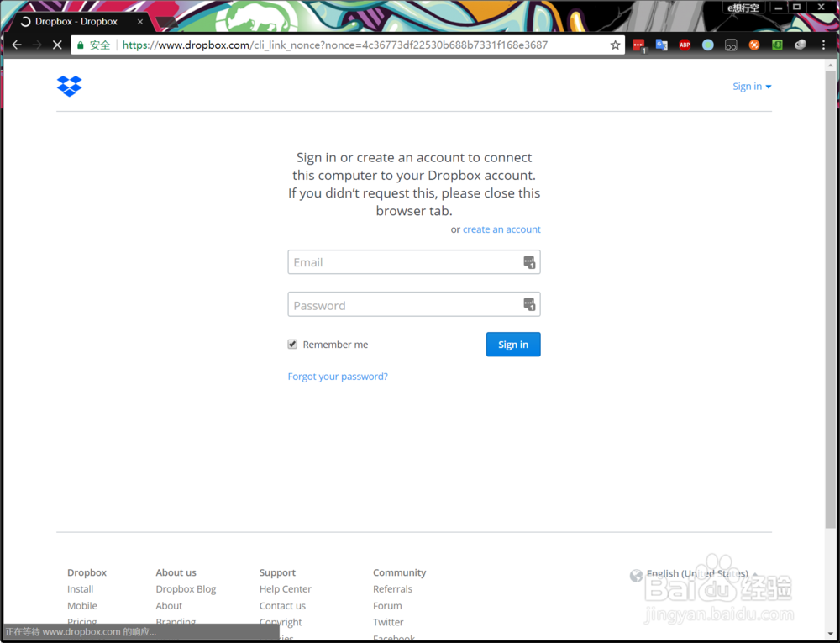The image size is (840, 643).
Task: Open Referrals footer link
Action: click(392, 589)
